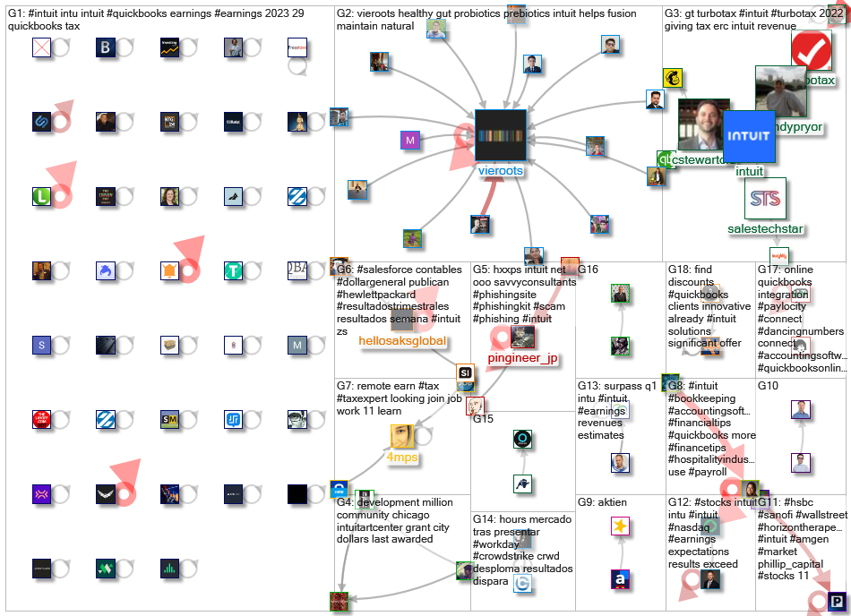Screen dimensions: 851x616
Task: Click the P node in G11
Action: point(837,602)
